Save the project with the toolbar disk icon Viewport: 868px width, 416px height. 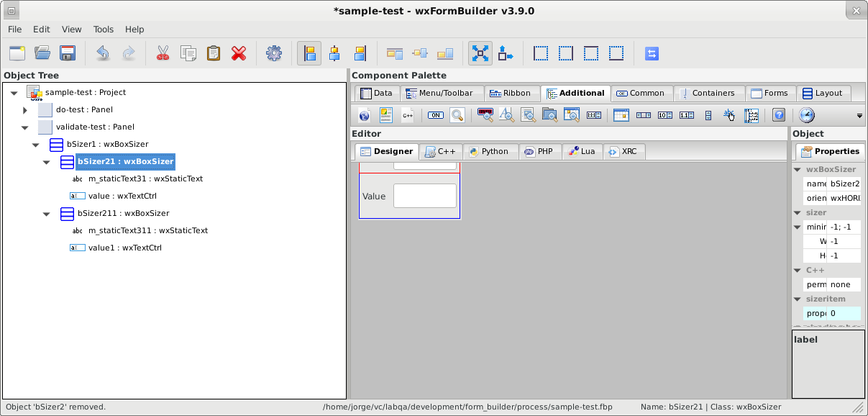tap(67, 53)
